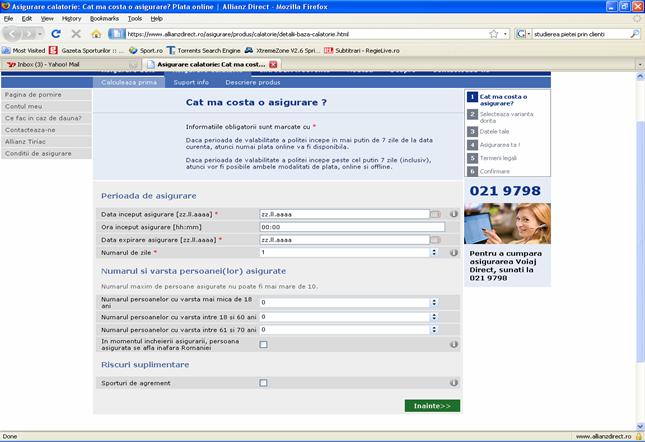Click the call center agent image
Screen dimensions: 645x442
(508, 224)
